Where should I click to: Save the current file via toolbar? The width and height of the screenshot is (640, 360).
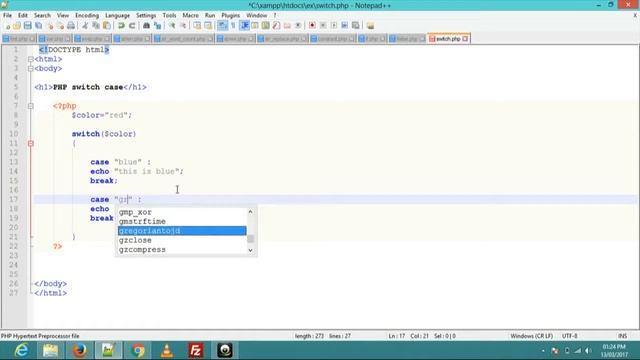27,26
